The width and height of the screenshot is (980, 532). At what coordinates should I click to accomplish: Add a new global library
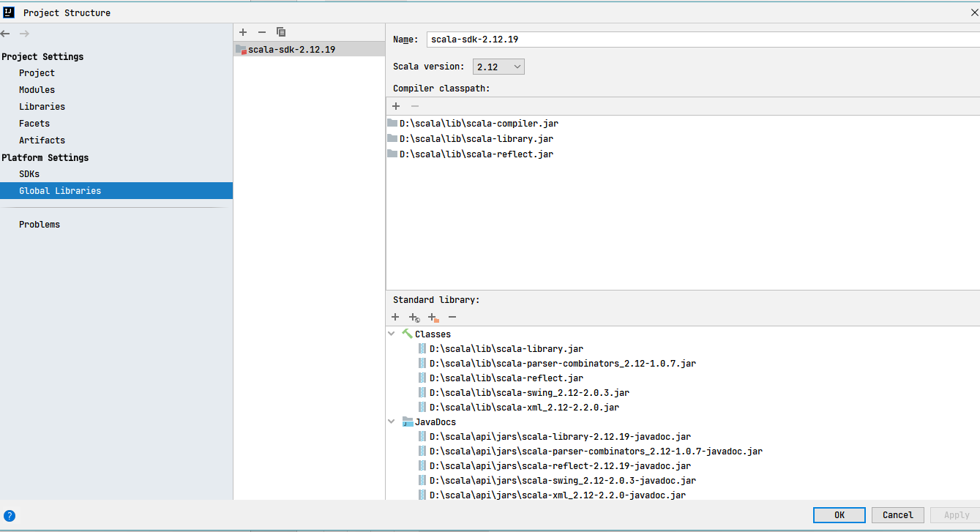243,32
